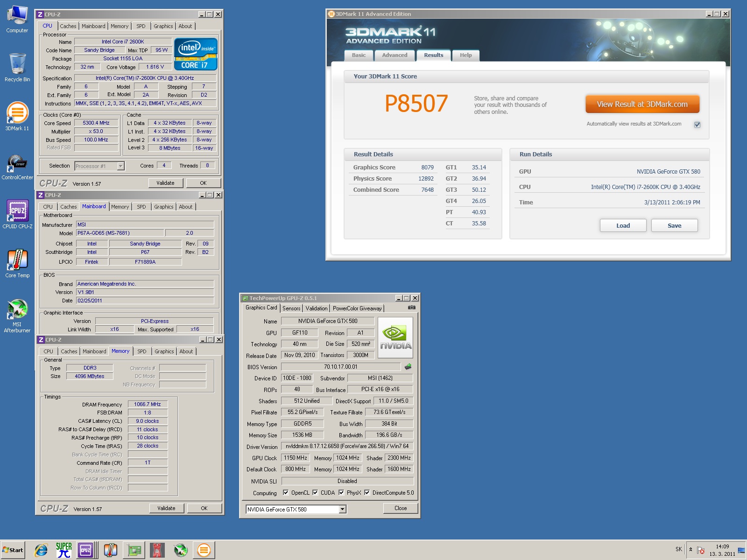Click the Action Center flag tray icon
Viewport: 747px width, 560px height.
700,550
